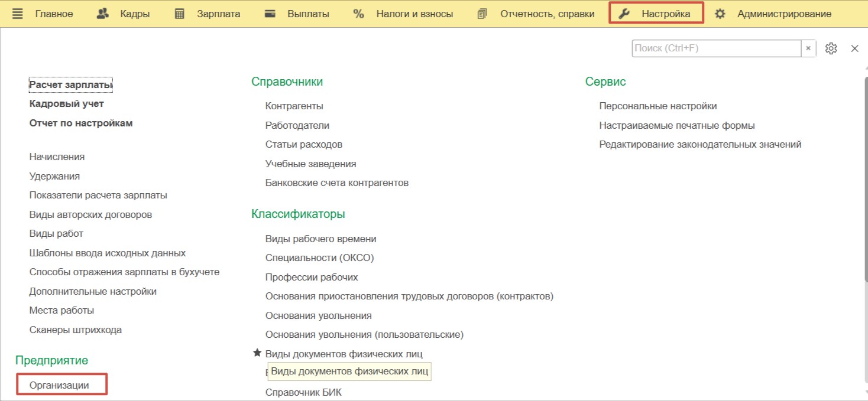Go to Начисления list

point(57,157)
